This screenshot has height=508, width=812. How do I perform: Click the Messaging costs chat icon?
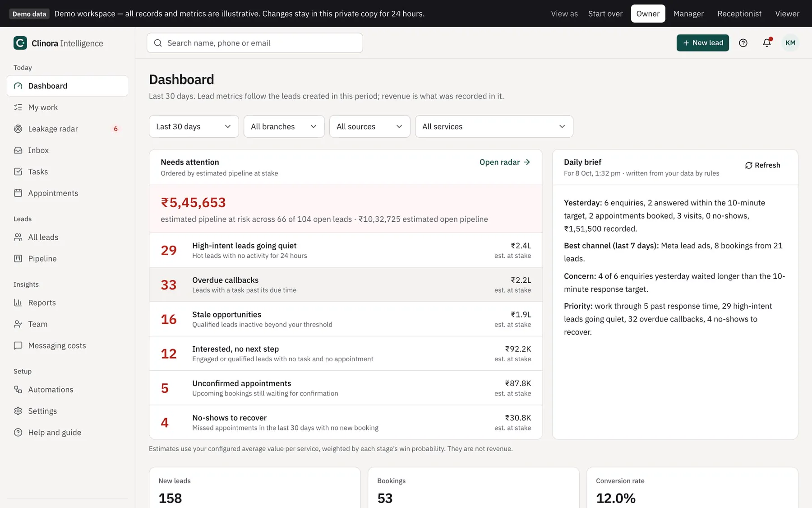click(x=18, y=345)
